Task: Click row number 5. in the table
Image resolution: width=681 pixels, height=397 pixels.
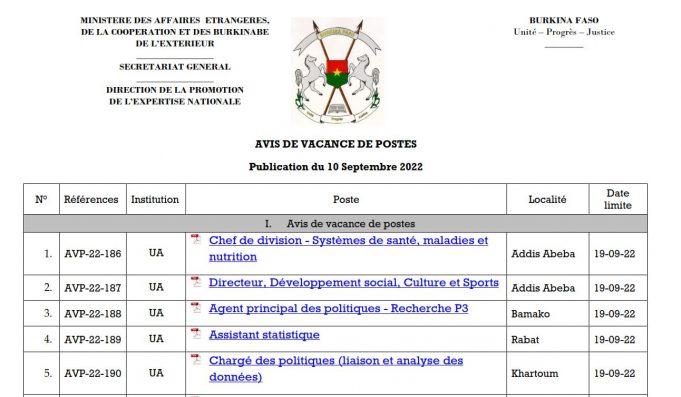Action: [48, 373]
